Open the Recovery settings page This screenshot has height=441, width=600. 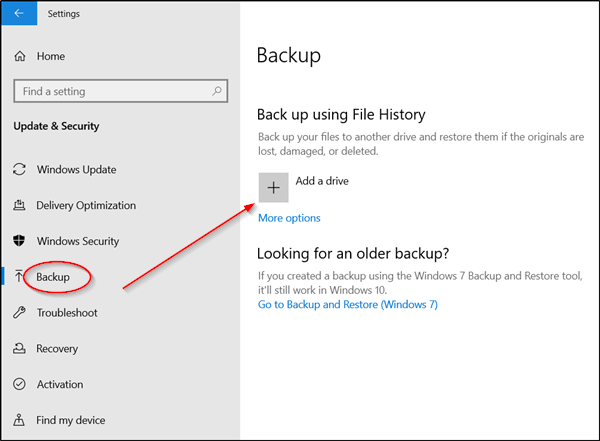pos(57,348)
